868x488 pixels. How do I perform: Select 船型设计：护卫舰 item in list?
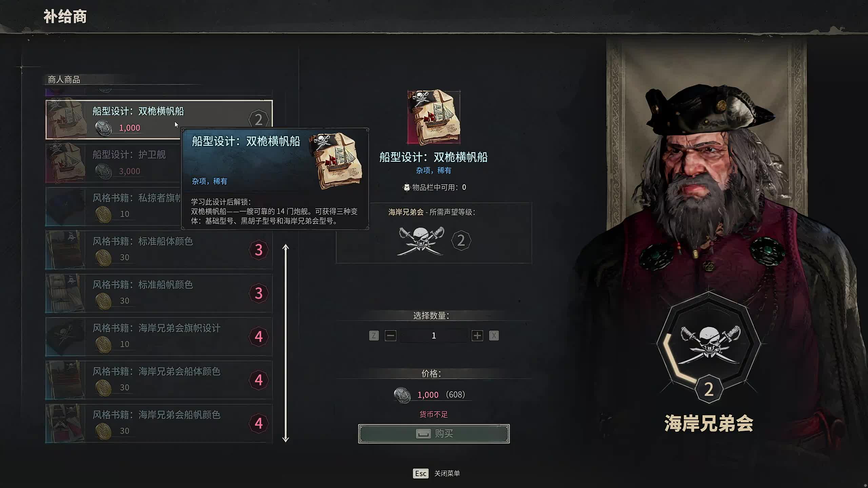click(x=113, y=163)
